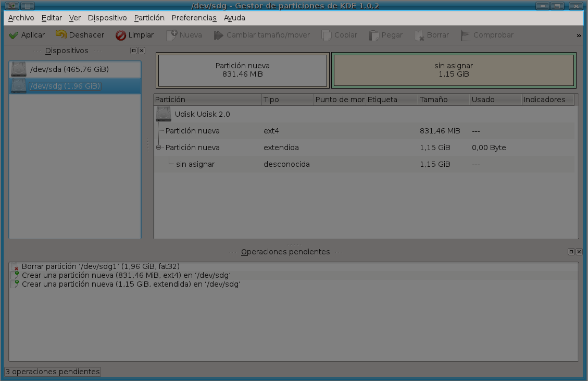Click the 3 operaciones pendientes status indicator
This screenshot has width=588, height=381.
pyautogui.click(x=52, y=372)
